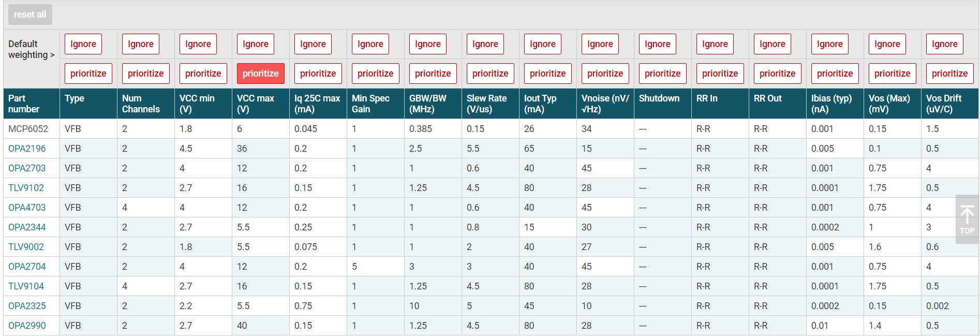Viewport: 980px width, 336px height.
Task: Open the OPA2990 part page
Action: pyautogui.click(x=27, y=326)
